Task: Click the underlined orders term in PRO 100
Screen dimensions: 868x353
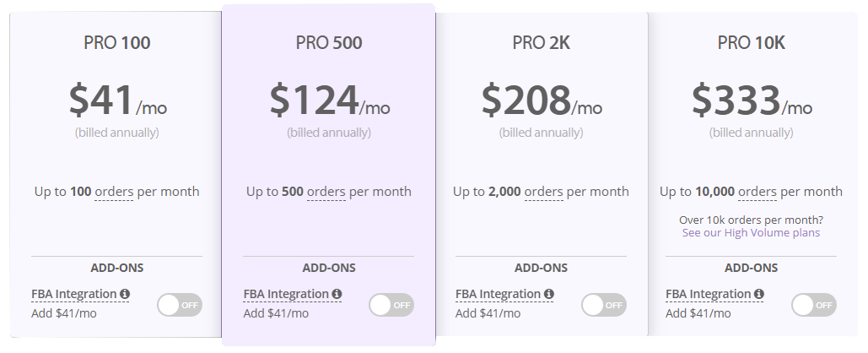Action: (114, 192)
